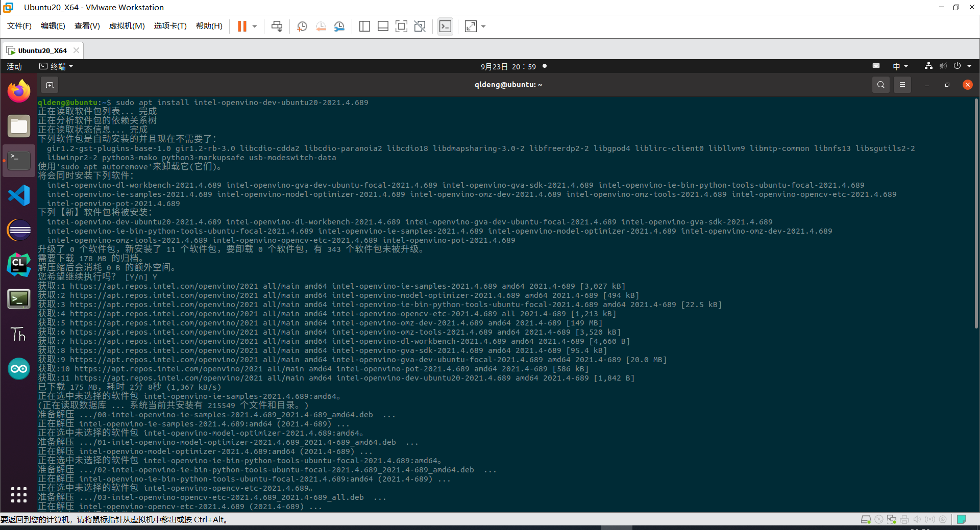Launch Thonny from the dock
Viewport: 980px width, 530px height.
pyautogui.click(x=19, y=334)
